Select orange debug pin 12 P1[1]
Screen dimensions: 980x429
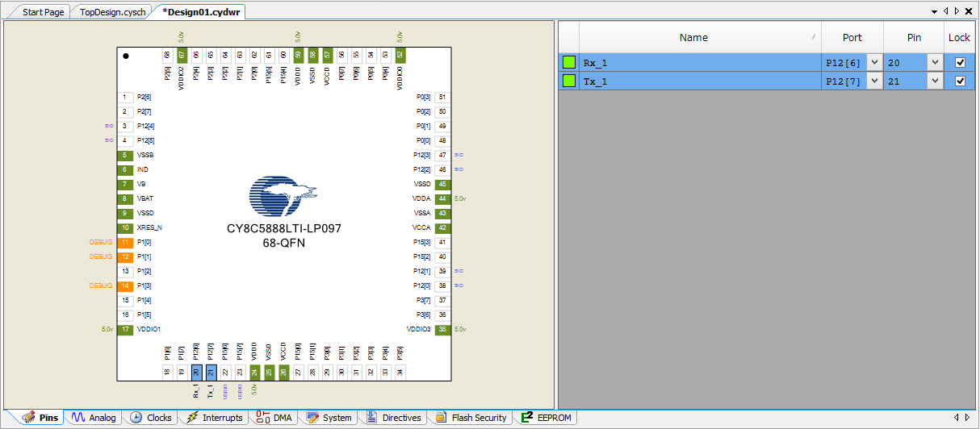coord(125,256)
